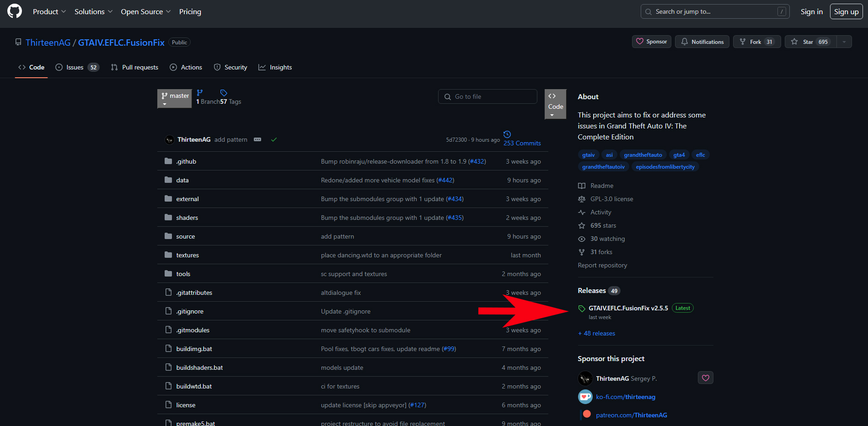Star the repository
Screen dimensions: 868x426
811,42
